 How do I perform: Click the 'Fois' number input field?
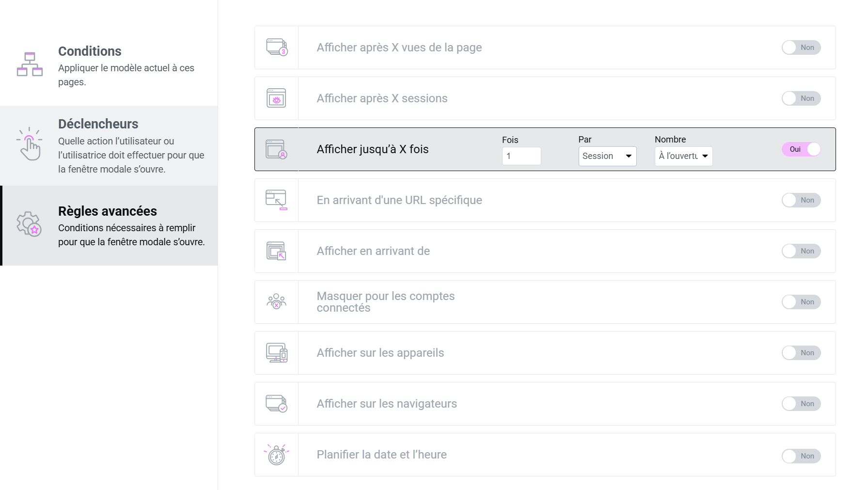point(521,156)
